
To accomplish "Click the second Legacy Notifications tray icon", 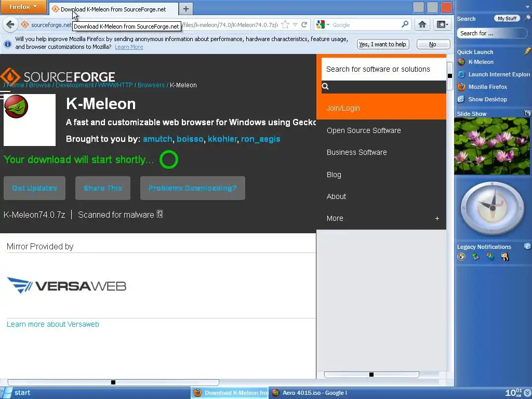I will (x=476, y=257).
